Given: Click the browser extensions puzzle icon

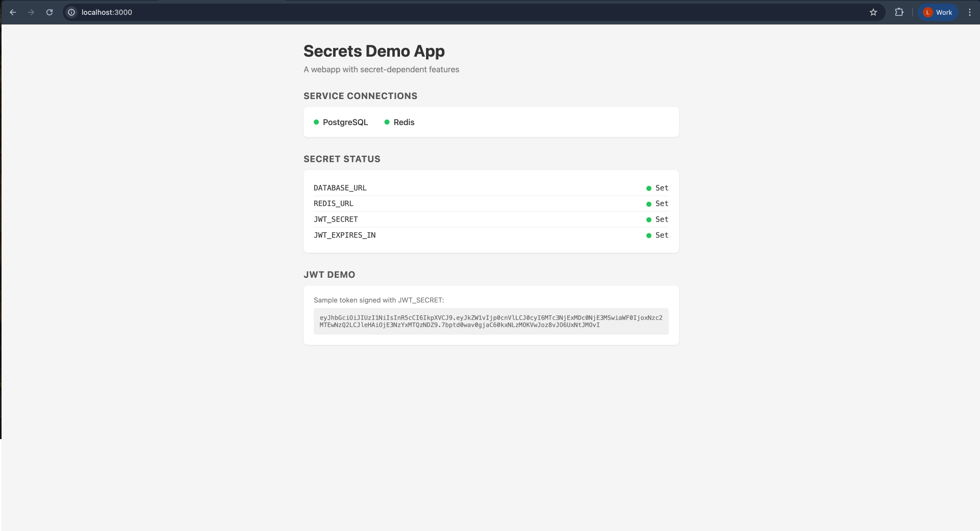Looking at the screenshot, I should (899, 12).
